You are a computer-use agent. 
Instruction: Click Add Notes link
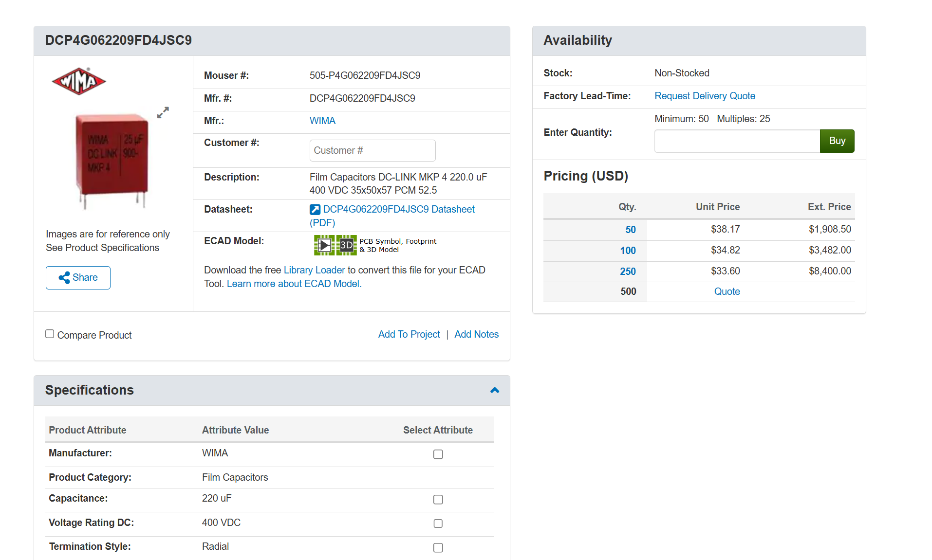coord(476,334)
